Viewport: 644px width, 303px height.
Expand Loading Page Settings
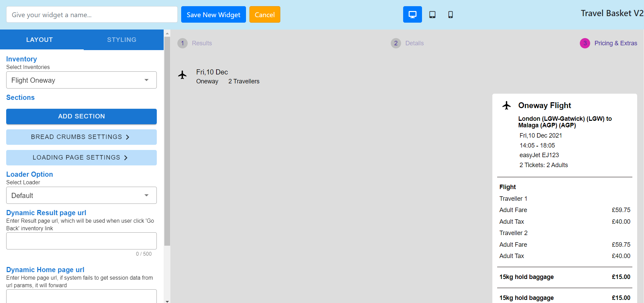pos(81,158)
